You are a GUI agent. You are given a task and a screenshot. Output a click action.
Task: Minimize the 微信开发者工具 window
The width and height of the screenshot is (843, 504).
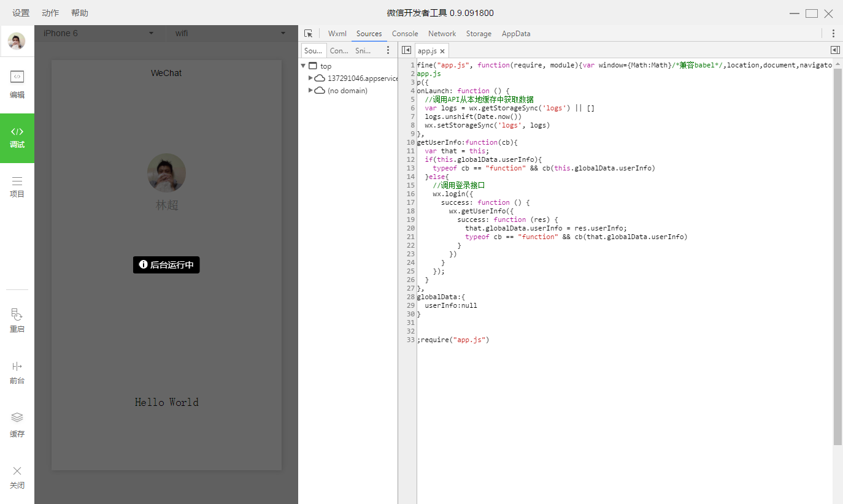coord(795,13)
